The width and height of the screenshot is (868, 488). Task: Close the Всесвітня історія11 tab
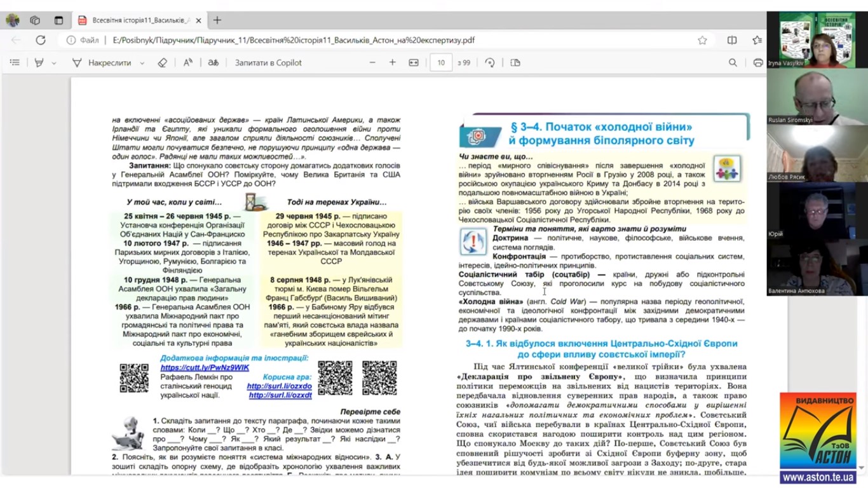pyautogui.click(x=198, y=20)
